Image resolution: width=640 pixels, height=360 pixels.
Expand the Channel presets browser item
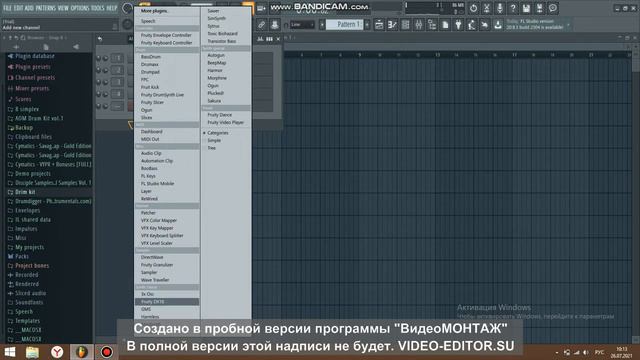[35, 78]
